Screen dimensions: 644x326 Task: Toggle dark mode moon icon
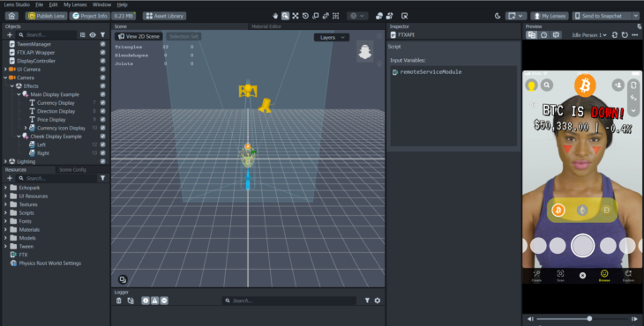[x=498, y=16]
